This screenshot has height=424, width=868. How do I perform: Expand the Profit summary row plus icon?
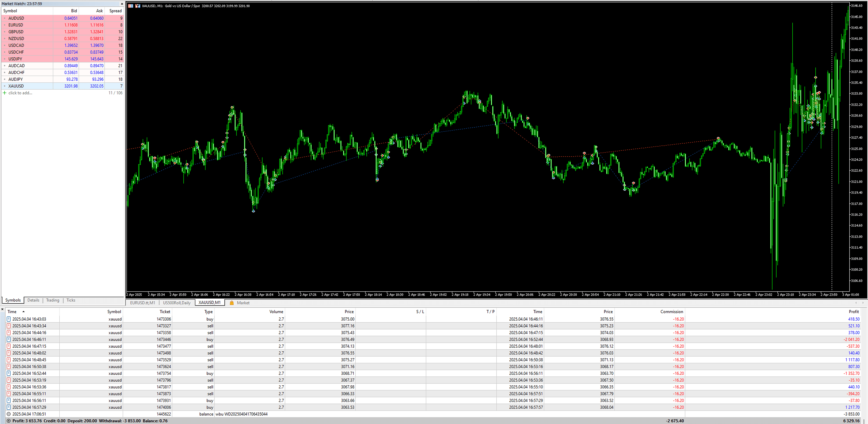click(9, 421)
